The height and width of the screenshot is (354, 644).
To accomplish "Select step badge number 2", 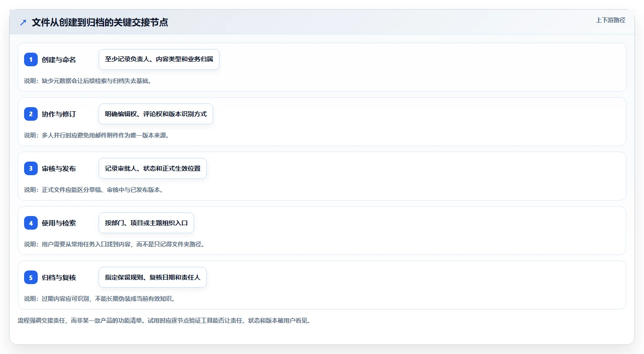I will (31, 114).
